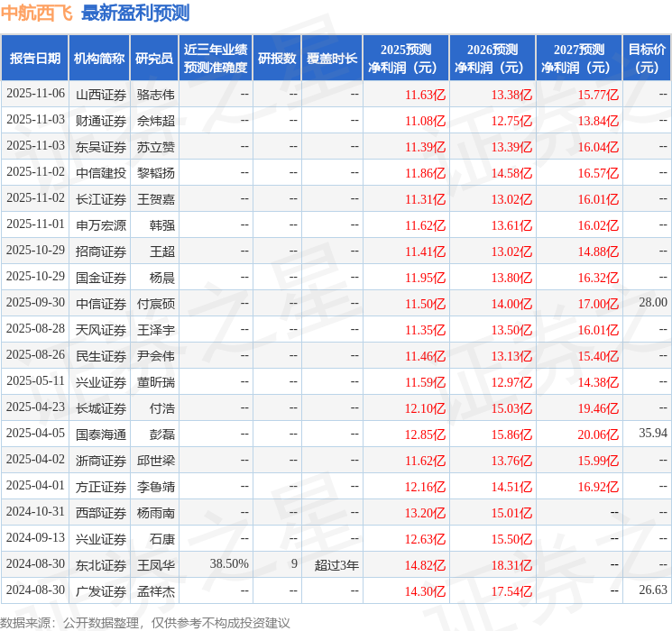Select the 覆盖时长 column header
This screenshot has height=631, width=672.
[332, 58]
